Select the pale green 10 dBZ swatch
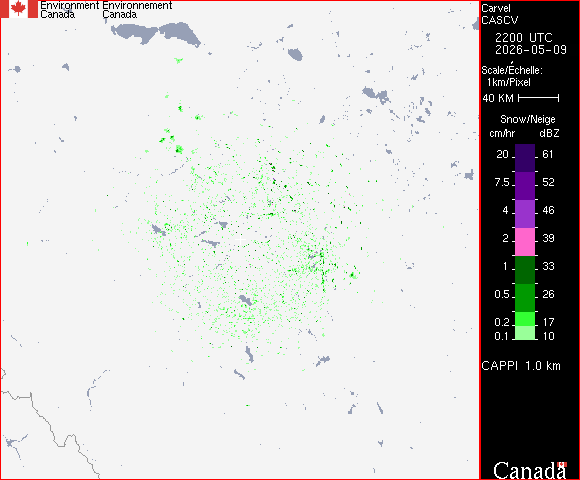The width and height of the screenshot is (580, 480). [x=525, y=333]
